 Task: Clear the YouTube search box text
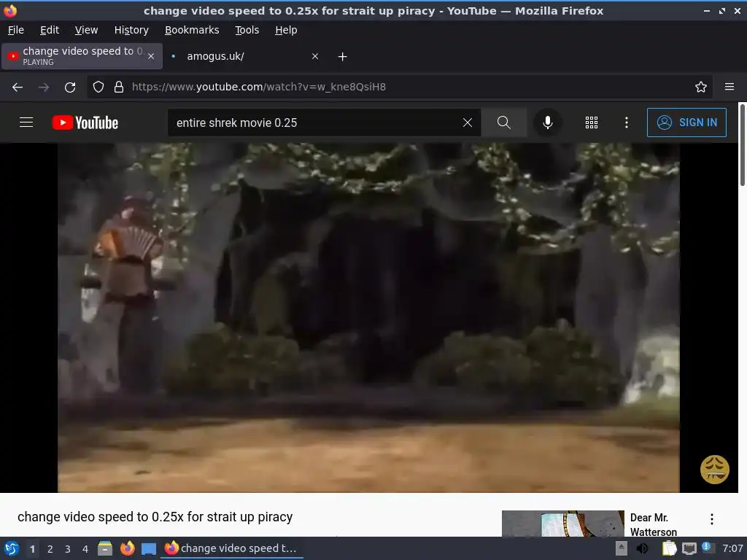click(x=468, y=122)
